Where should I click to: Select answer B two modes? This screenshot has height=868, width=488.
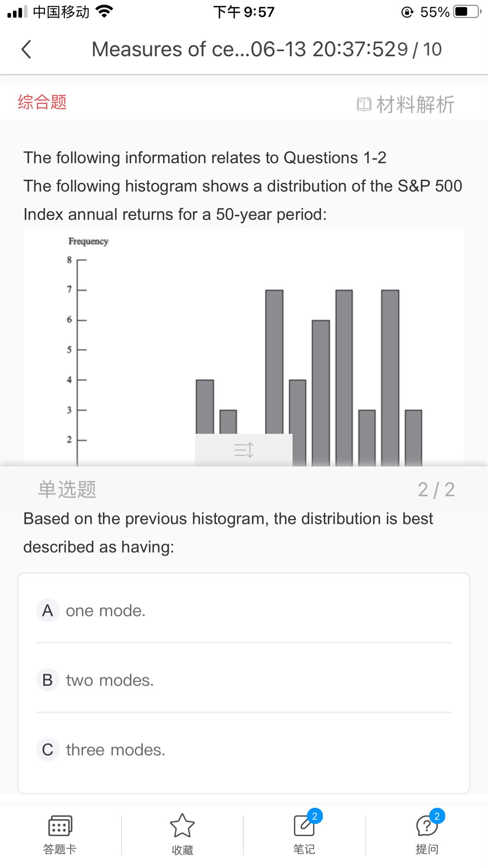coord(110,680)
